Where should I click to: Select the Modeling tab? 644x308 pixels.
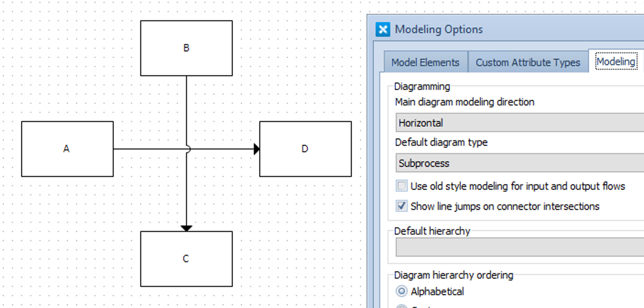pos(616,61)
